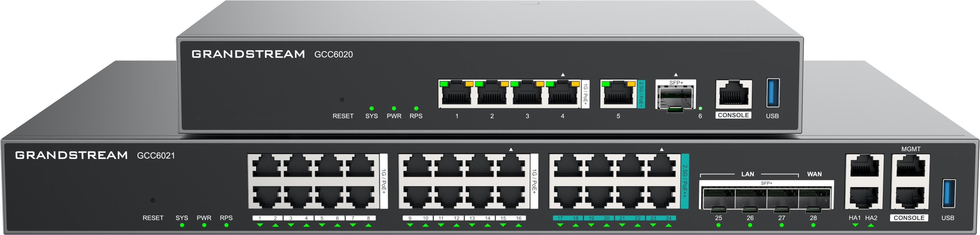Image resolution: width=980 pixels, height=235 pixels.
Task: Click the green LED arrow under port number 1
Action: pyautogui.click(x=260, y=225)
